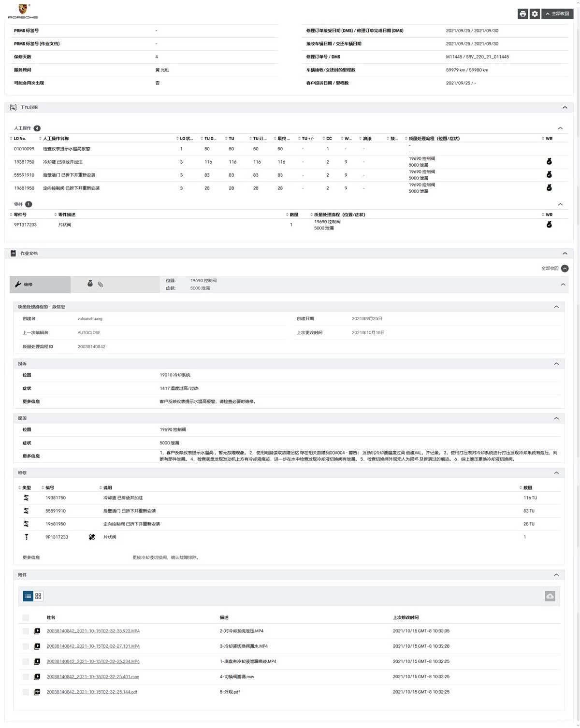580x728 pixels.
Task: Sort labor table by 人工操作名称
Action: (54, 139)
